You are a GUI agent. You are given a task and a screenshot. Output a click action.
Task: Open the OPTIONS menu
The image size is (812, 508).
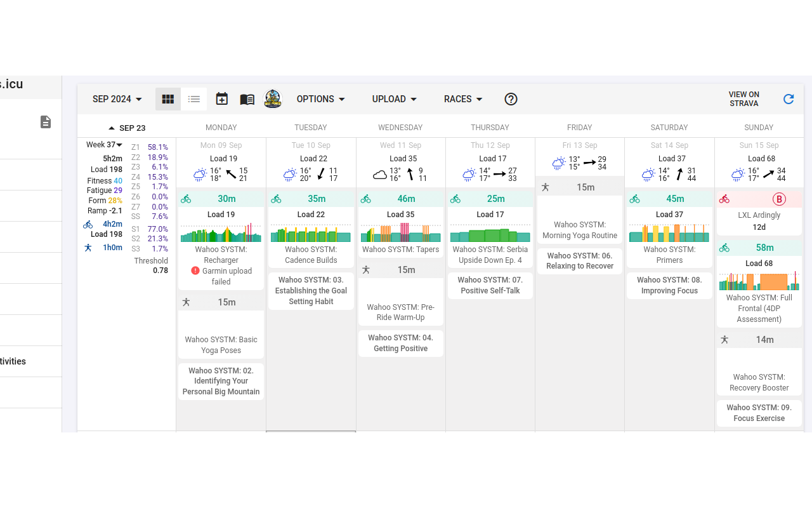click(x=321, y=99)
